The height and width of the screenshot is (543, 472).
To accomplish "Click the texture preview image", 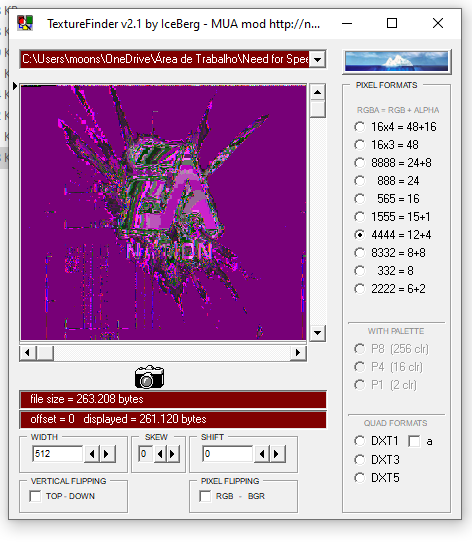I will point(163,213).
